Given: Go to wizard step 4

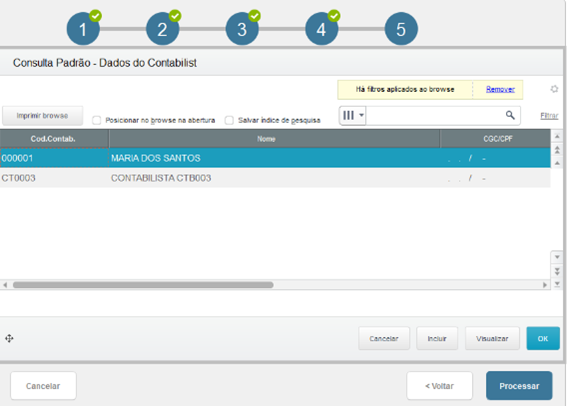Looking at the screenshot, I should coord(321,29).
